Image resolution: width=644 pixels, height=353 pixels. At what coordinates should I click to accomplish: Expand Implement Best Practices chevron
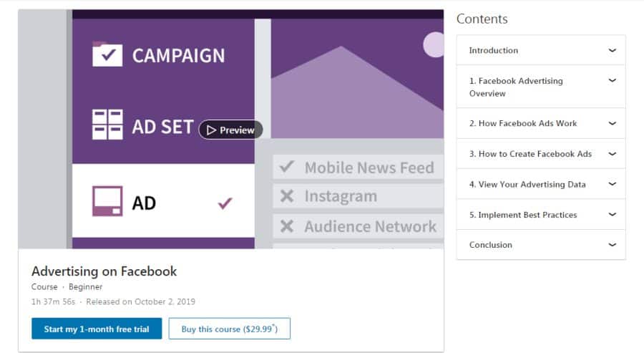(x=612, y=214)
